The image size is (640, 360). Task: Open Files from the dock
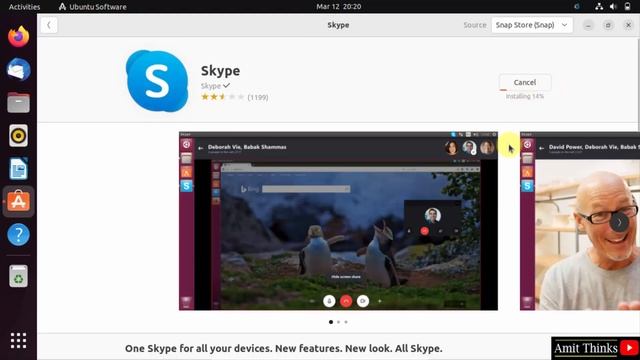[18, 102]
